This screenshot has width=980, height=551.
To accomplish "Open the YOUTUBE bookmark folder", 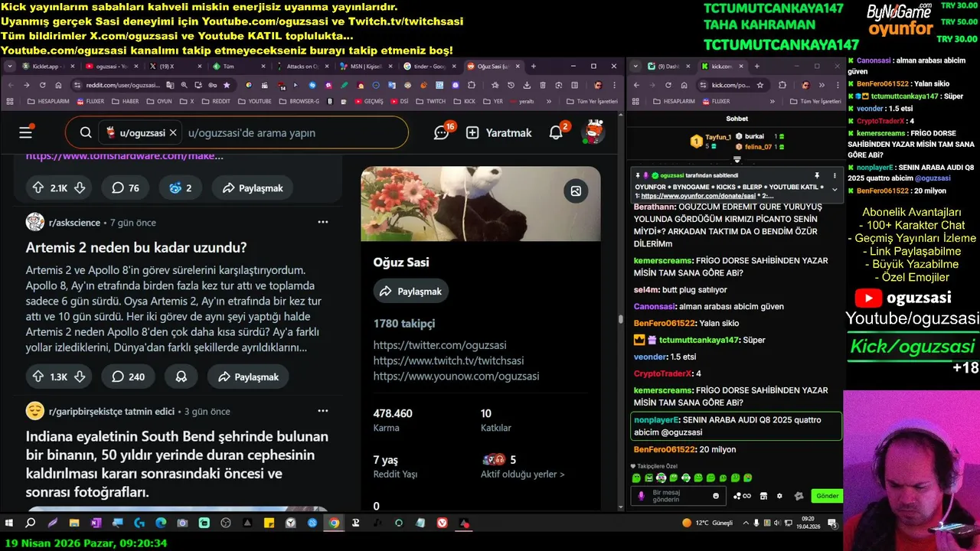I will (255, 101).
